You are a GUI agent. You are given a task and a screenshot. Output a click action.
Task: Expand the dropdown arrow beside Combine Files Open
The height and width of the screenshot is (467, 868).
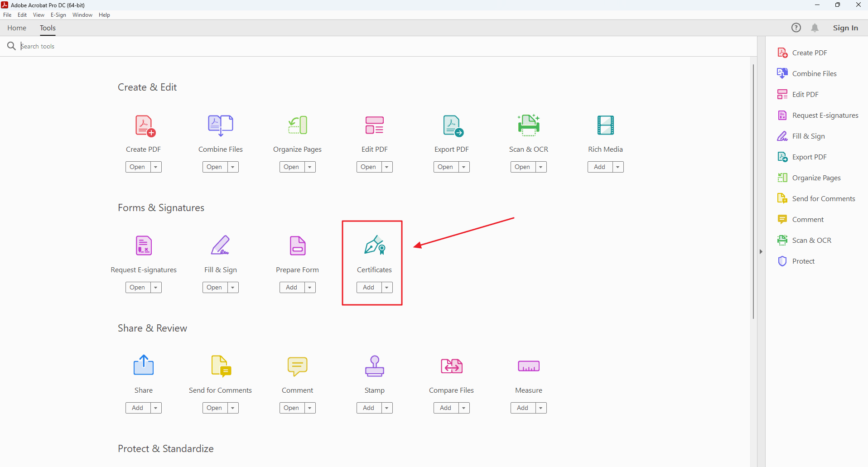click(233, 167)
